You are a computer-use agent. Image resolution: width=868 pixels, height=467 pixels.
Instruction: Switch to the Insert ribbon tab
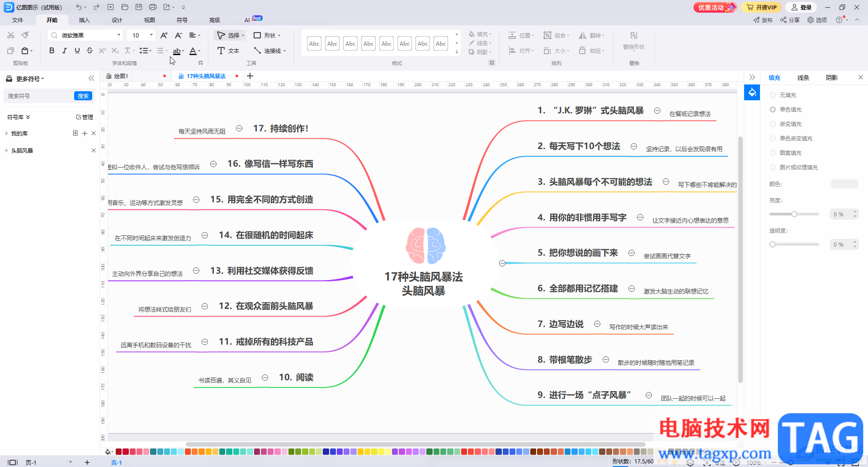(84, 20)
